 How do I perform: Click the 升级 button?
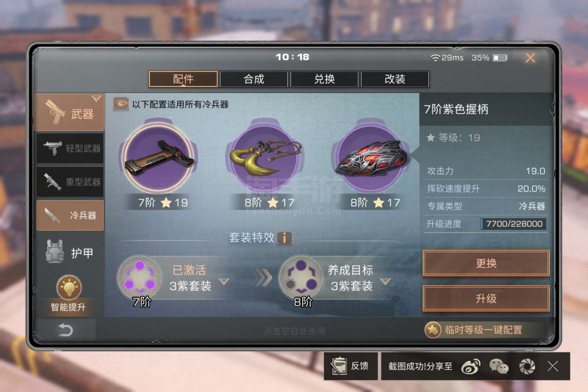tap(486, 299)
